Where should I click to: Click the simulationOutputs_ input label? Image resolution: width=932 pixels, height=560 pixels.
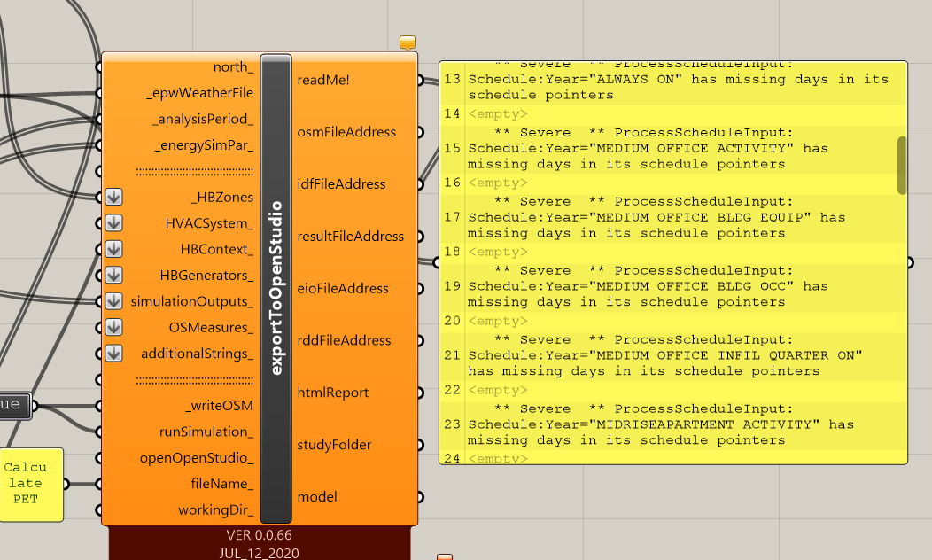pyautogui.click(x=192, y=302)
